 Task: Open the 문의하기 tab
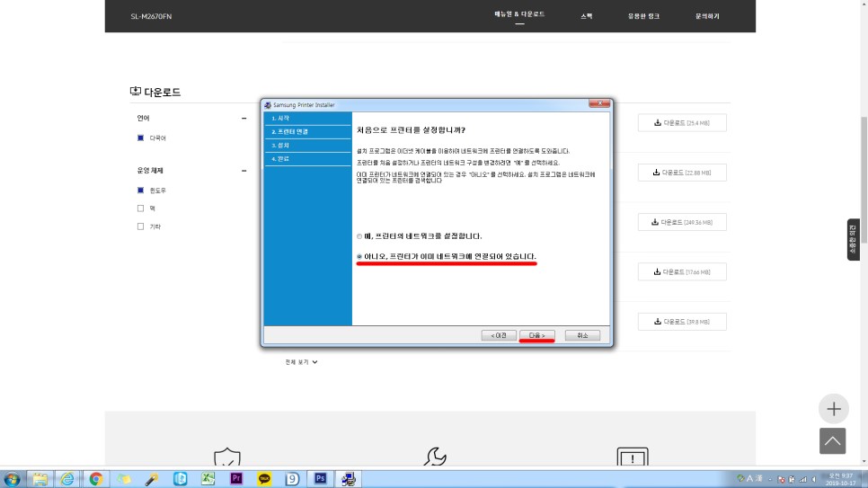(707, 16)
